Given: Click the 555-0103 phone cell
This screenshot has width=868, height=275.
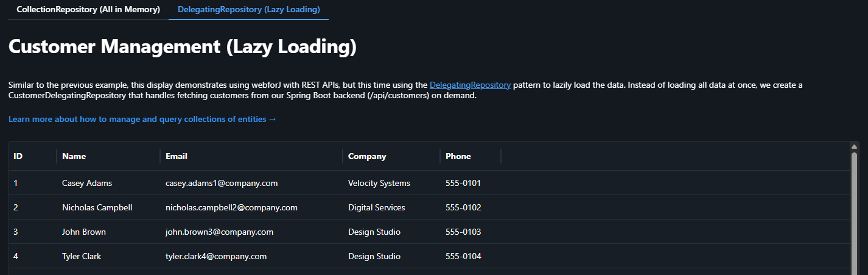Looking at the screenshot, I should (x=463, y=232).
